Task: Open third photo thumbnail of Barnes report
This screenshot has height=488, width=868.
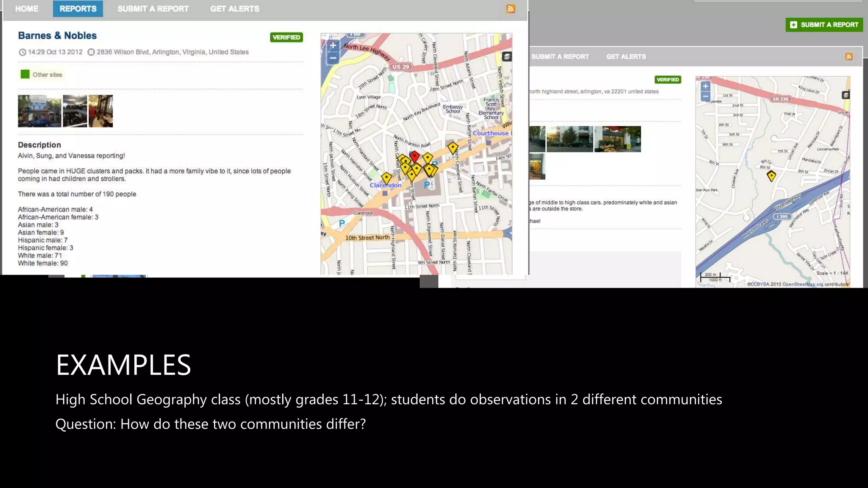Action: pyautogui.click(x=100, y=111)
